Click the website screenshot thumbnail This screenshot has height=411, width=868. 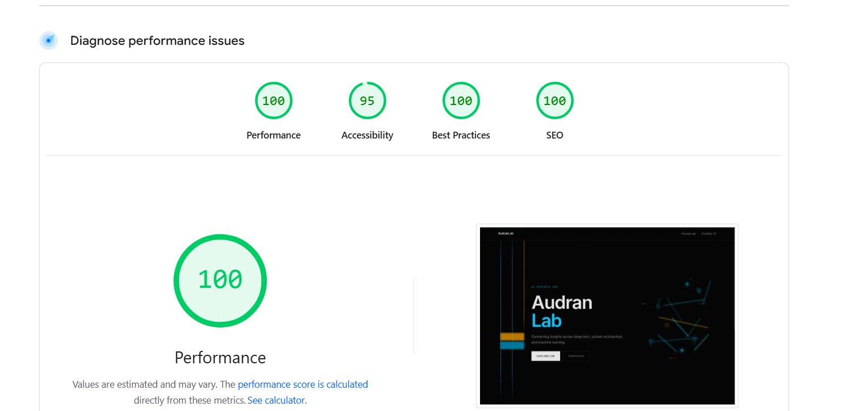pyautogui.click(x=607, y=316)
